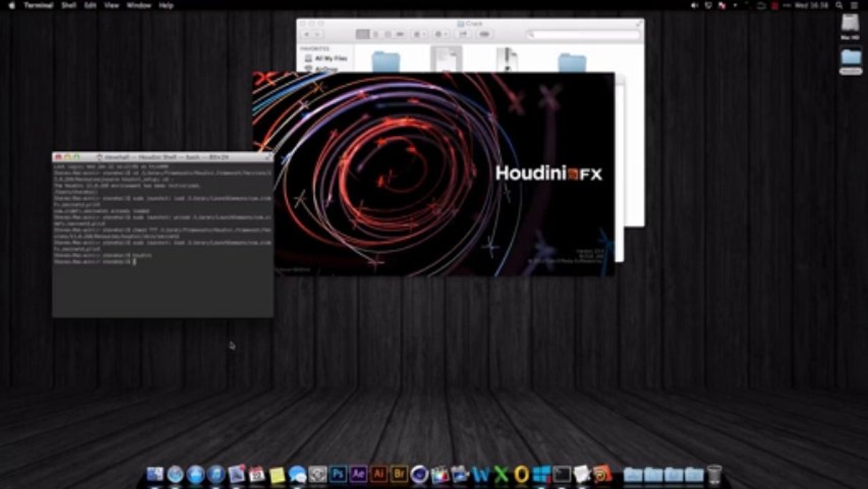Open the Shell menu
Viewport: 868px width, 489px height.
(69, 5)
